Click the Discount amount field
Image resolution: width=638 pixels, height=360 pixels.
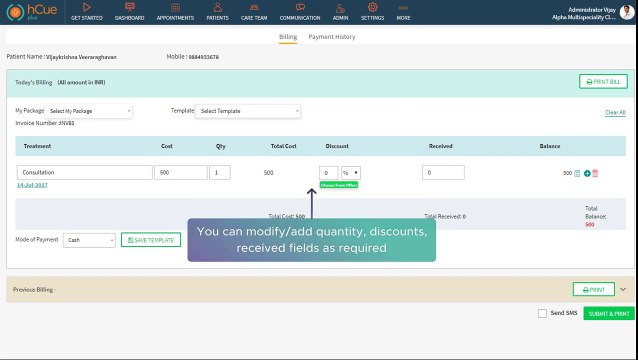click(x=328, y=173)
